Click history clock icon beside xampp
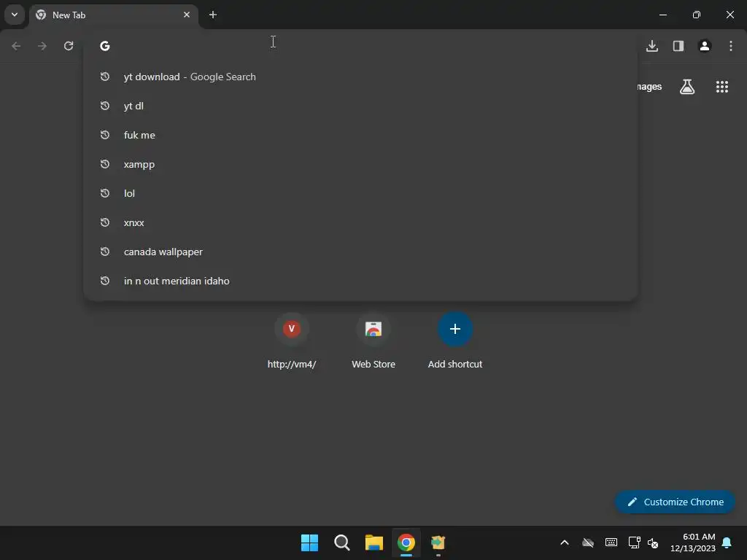The width and height of the screenshot is (747, 560). pos(105,164)
